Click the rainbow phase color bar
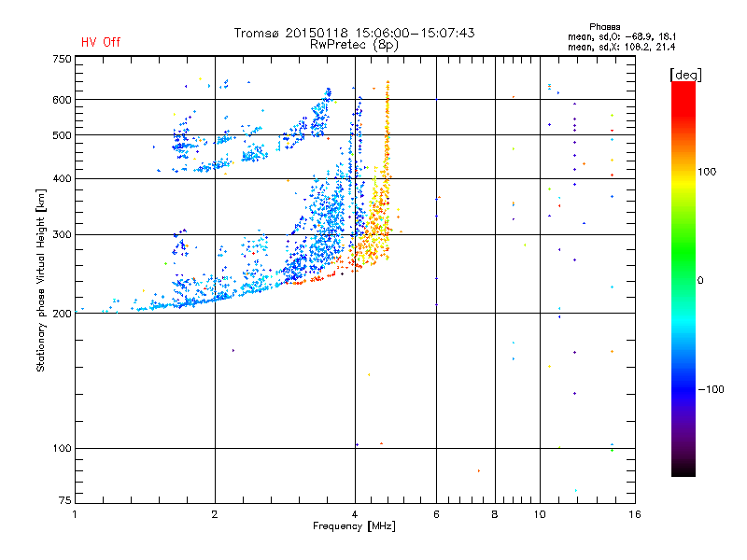Screen dimensions: 747x560 [x=684, y=278]
